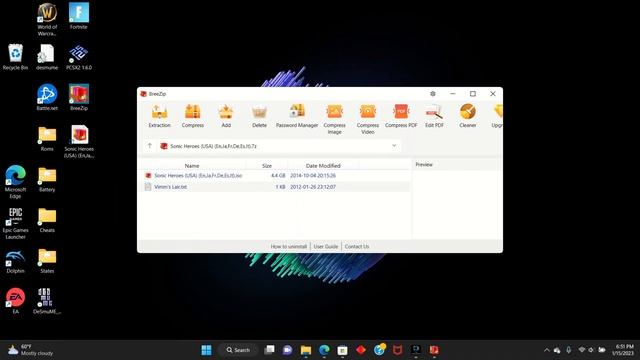Image resolution: width=640 pixels, height=360 pixels.
Task: Open File Explorer from taskbar
Action: (x=306, y=350)
